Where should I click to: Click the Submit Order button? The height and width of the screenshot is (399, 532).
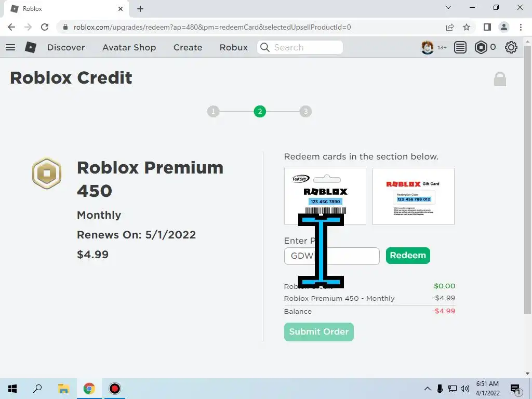[319, 332]
